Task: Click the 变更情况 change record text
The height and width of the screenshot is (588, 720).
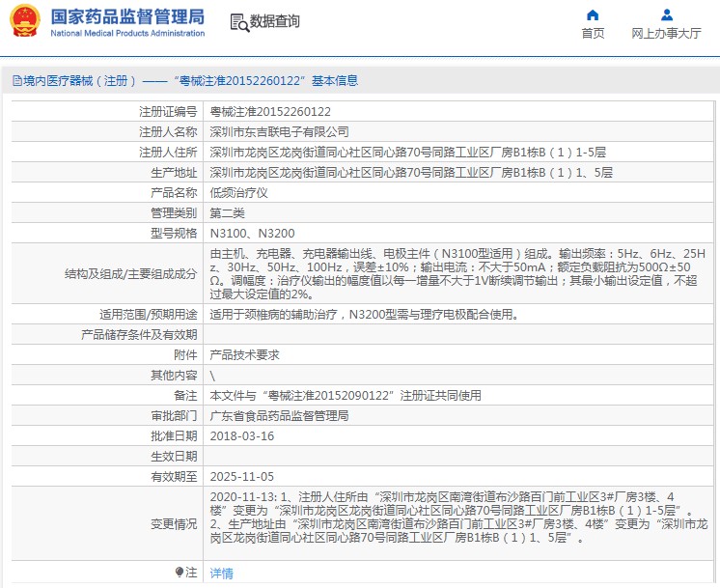Action: (458, 517)
